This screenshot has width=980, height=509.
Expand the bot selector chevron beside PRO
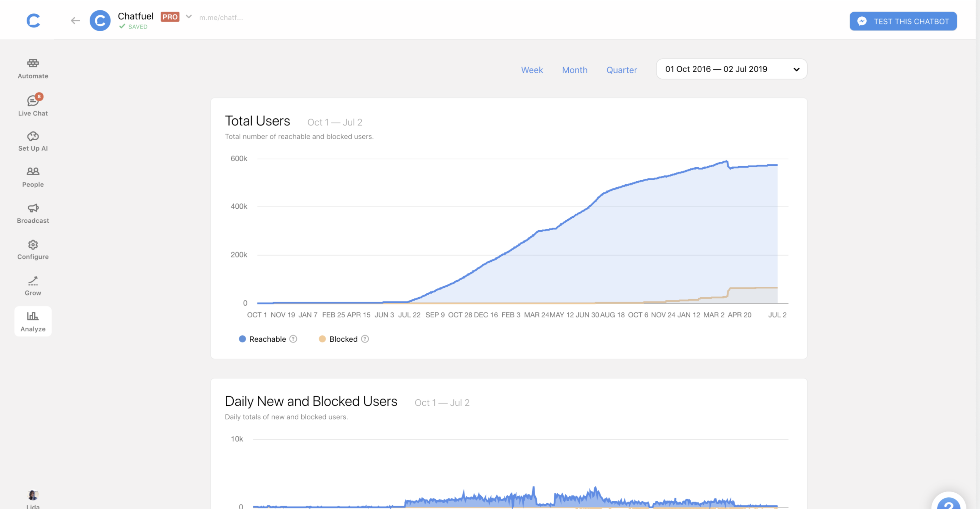[x=189, y=17]
